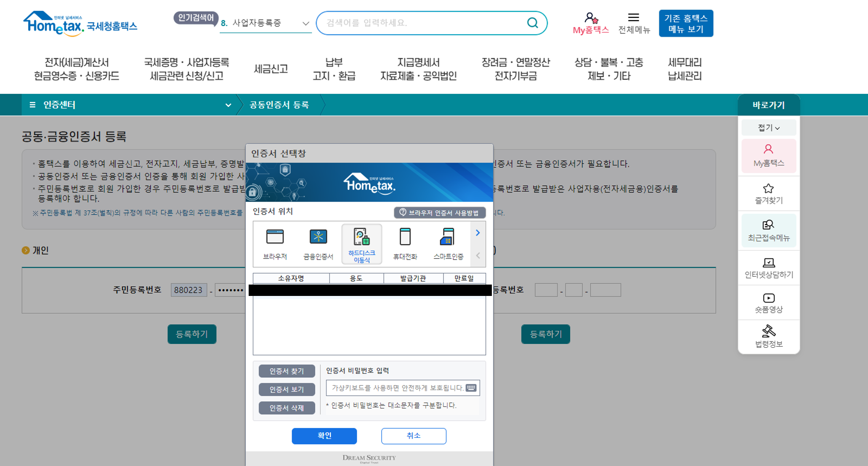Collapse the sidebar using 접기
This screenshot has height=466, width=868.
[768, 128]
